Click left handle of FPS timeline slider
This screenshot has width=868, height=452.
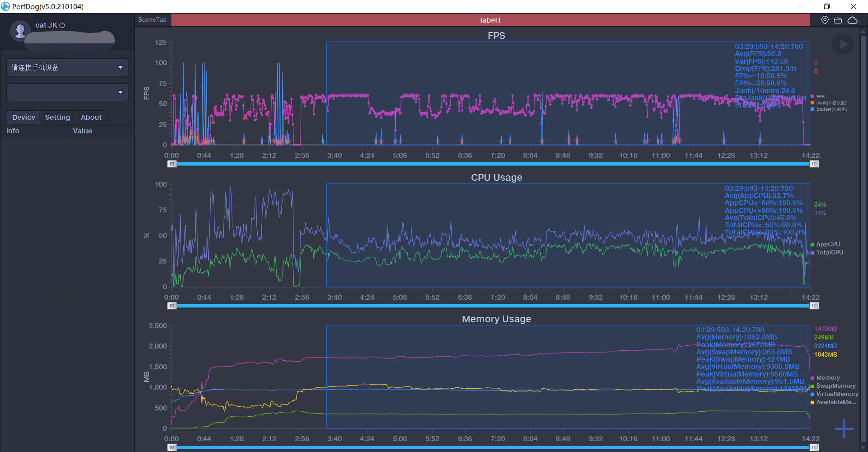click(x=172, y=164)
